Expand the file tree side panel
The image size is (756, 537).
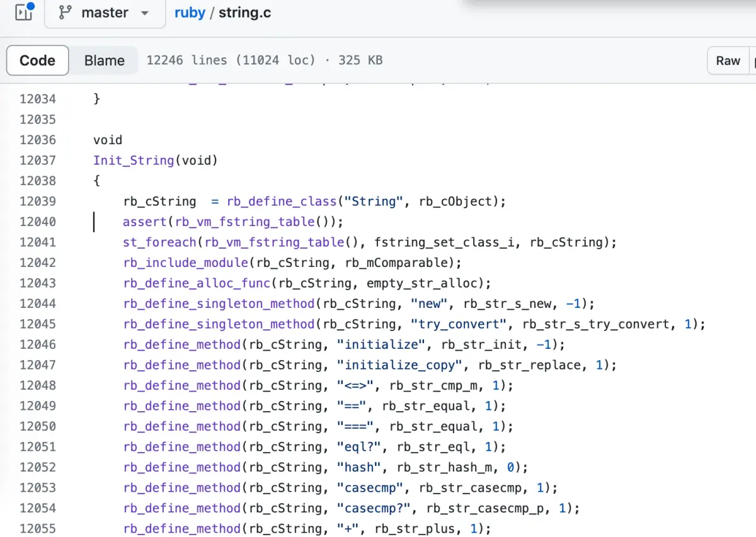[x=23, y=13]
